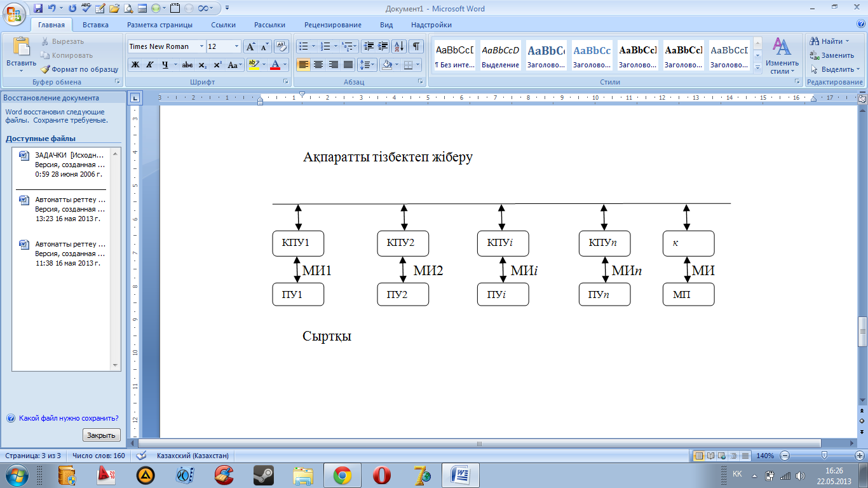This screenshot has height=488, width=868.
Task: Expand the styles gallery with the More arrow
Action: coord(757,67)
